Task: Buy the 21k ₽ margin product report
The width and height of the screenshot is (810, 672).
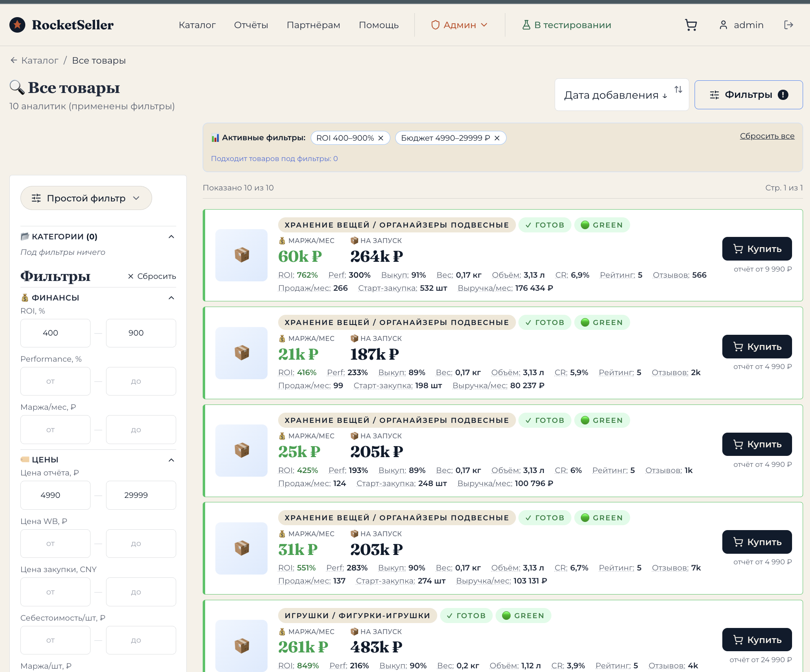Action: 757,347
